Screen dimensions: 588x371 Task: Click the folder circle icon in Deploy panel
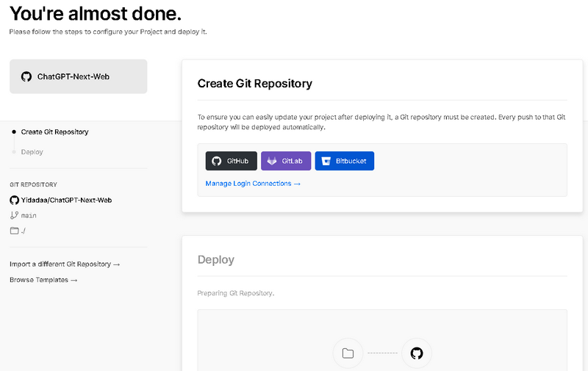(348, 353)
